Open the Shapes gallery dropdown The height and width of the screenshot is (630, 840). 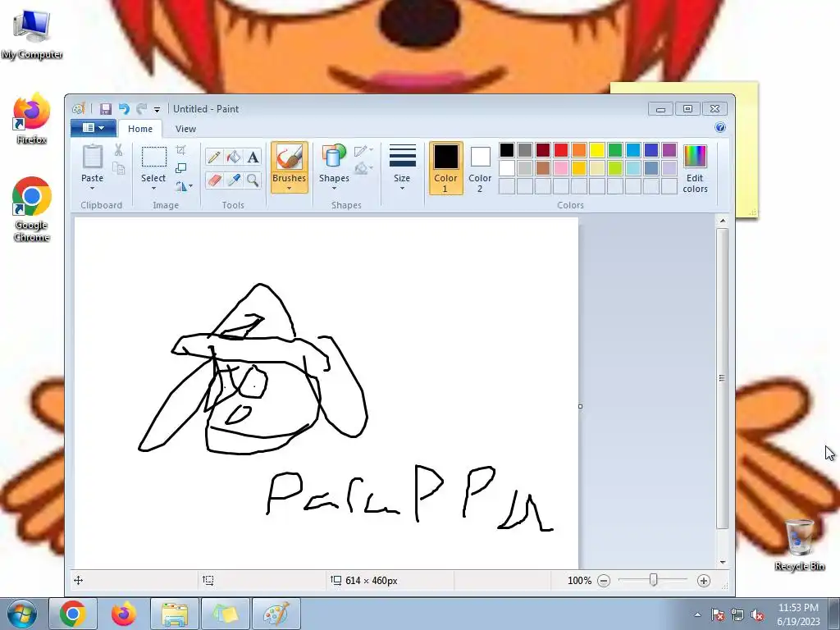[x=334, y=188]
